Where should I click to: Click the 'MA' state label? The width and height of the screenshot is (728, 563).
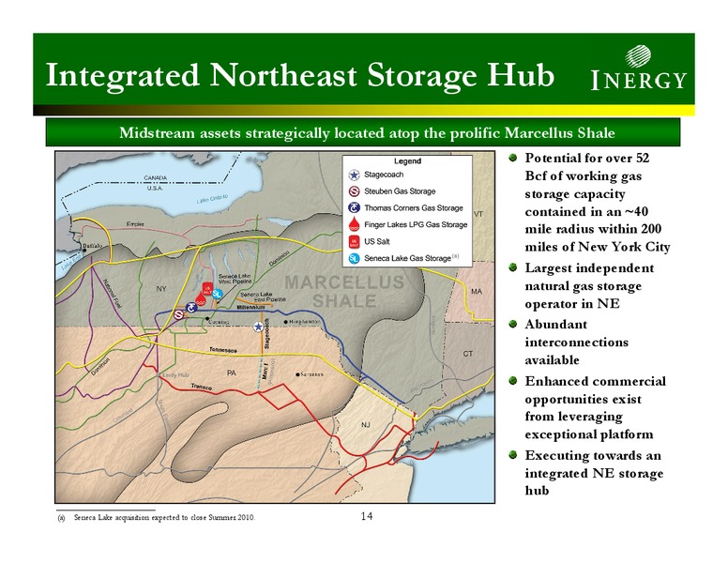click(477, 292)
